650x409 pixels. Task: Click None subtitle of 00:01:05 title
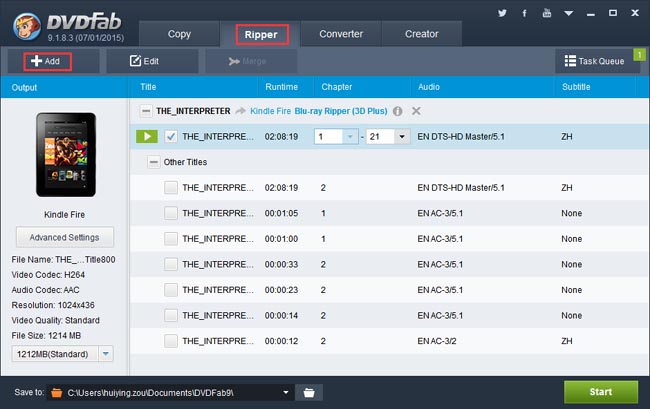click(x=572, y=213)
